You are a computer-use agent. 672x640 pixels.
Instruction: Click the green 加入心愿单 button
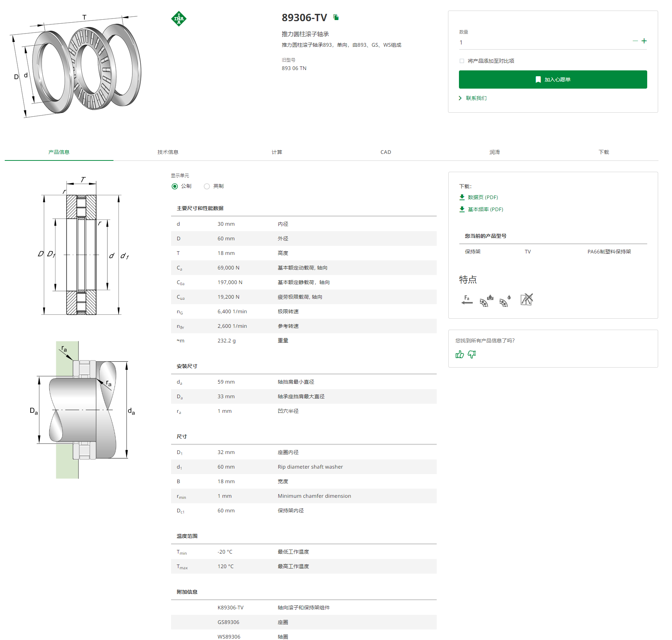coord(553,79)
